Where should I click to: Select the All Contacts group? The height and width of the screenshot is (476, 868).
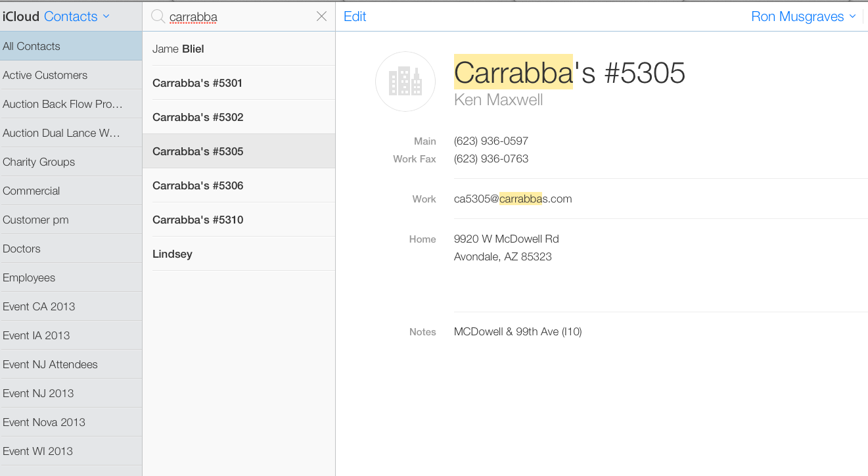point(71,46)
